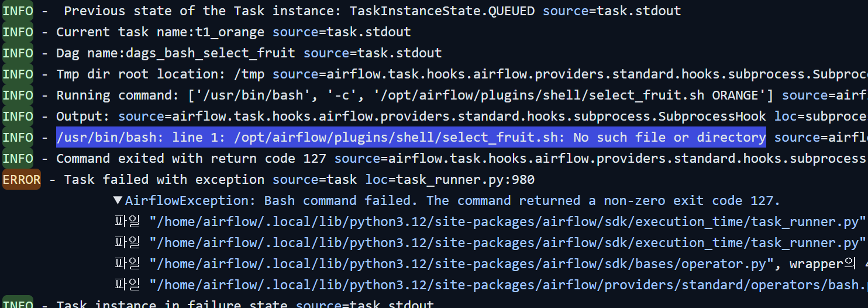
Task: Click INFO badge beside Current task name line
Action: tap(18, 32)
